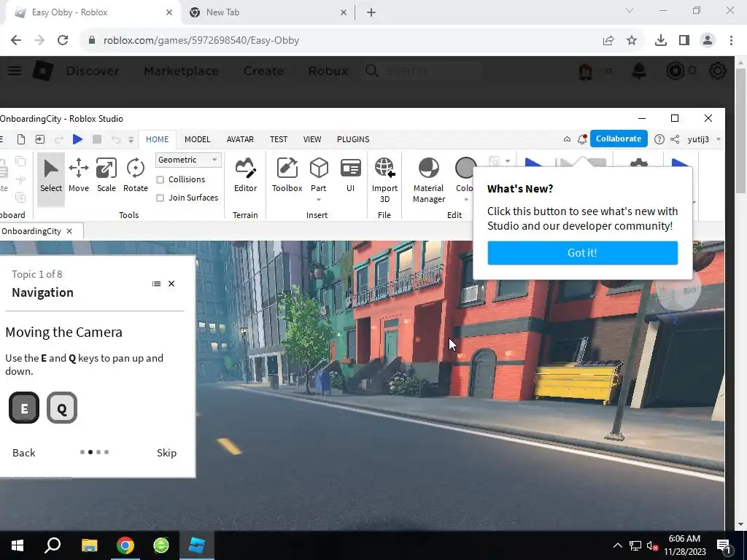The height and width of the screenshot is (560, 747).
Task: Open the yutij3 account dropdown
Action: pos(719,139)
